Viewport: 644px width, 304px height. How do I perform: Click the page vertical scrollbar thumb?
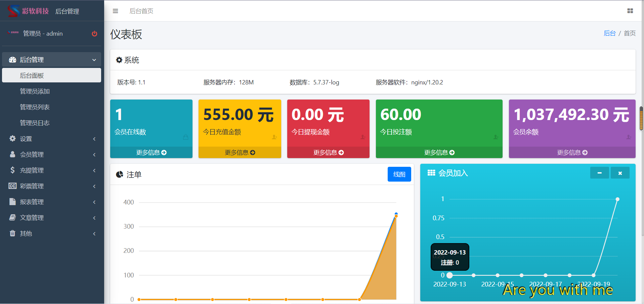(641, 118)
